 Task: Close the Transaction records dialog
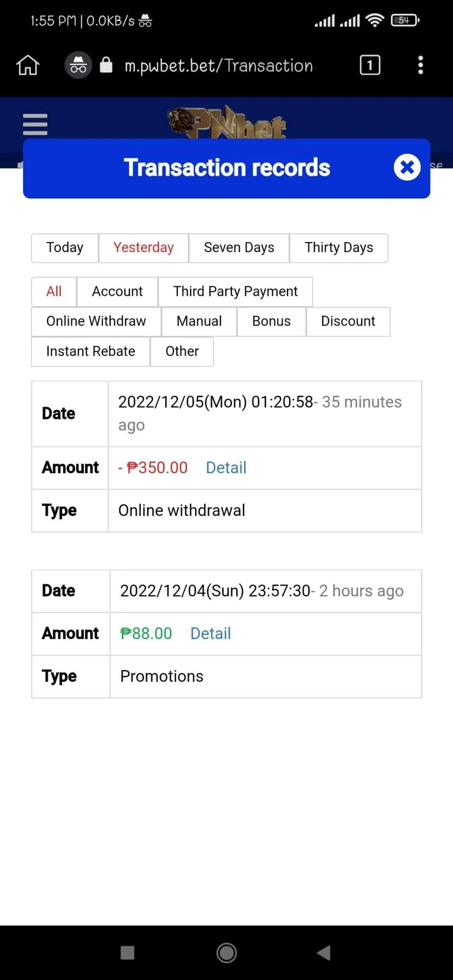click(407, 167)
